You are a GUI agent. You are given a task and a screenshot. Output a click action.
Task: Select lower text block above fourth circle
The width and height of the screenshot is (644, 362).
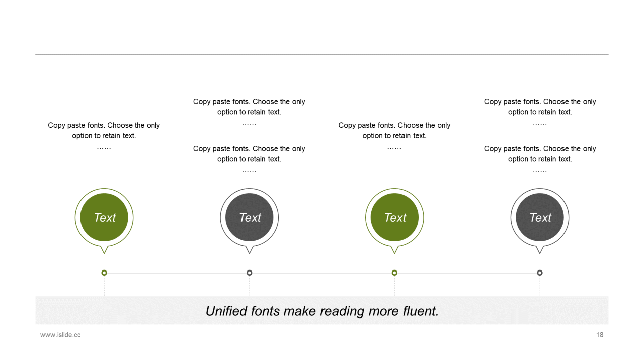[x=540, y=159]
